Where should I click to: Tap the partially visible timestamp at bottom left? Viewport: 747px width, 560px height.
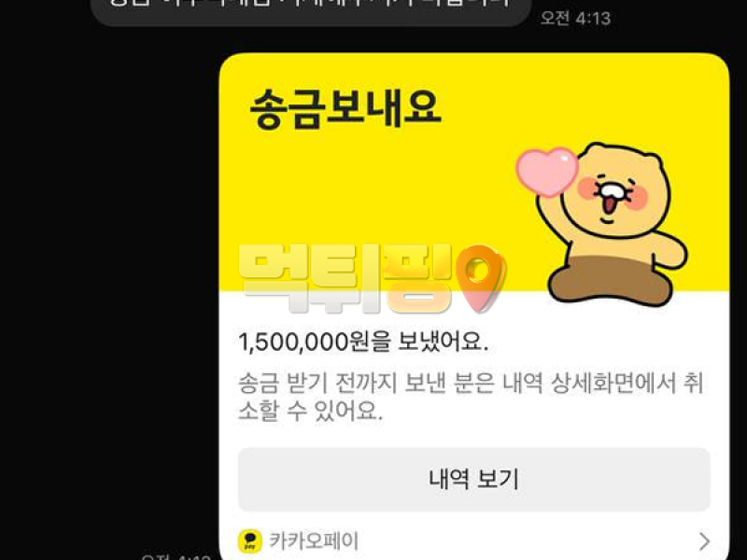point(176,556)
